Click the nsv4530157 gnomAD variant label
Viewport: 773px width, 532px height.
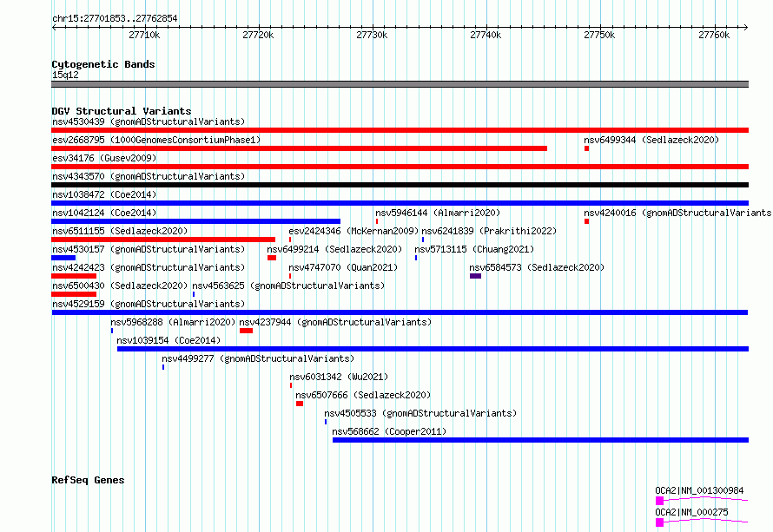(149, 249)
